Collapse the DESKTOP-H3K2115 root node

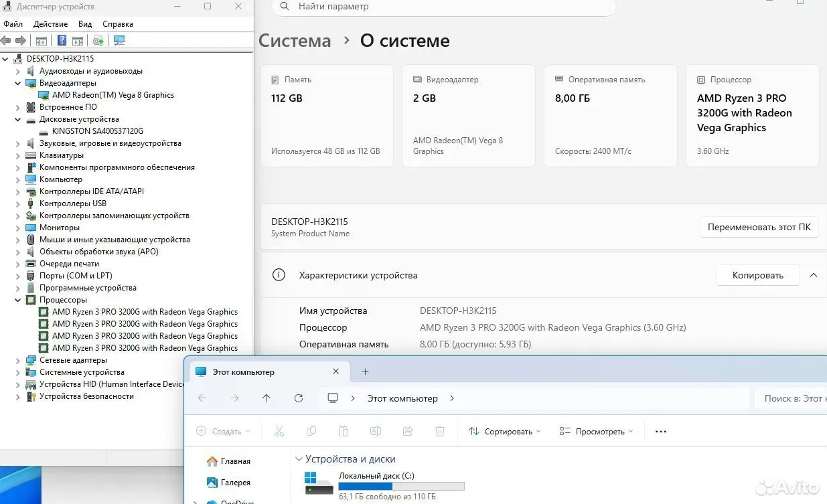coord(6,59)
